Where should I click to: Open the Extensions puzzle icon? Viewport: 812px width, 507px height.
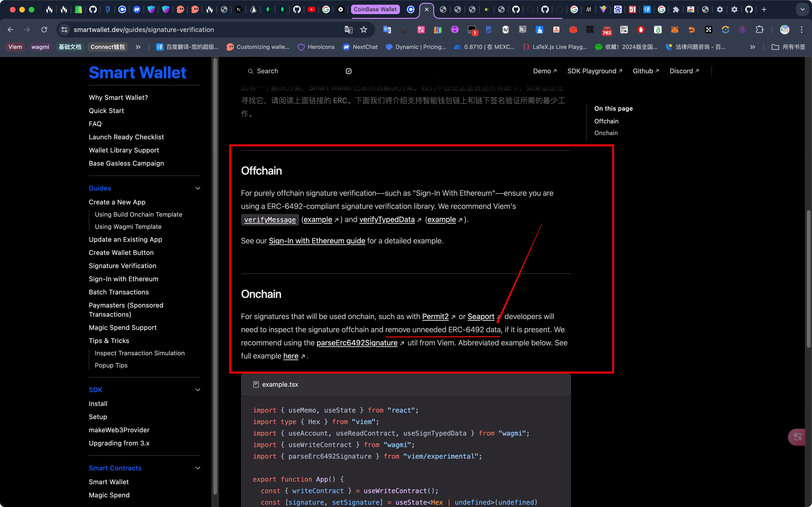(x=759, y=30)
